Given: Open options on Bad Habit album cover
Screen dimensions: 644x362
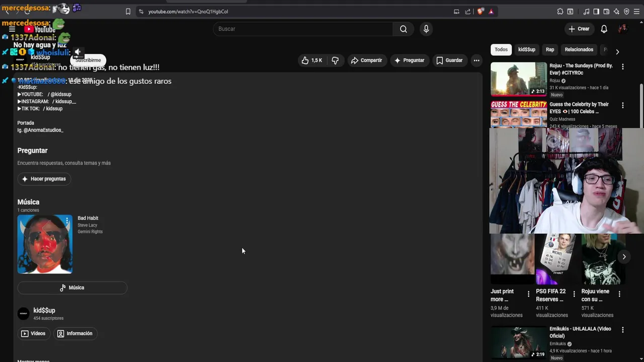Looking at the screenshot, I should pos(67,221).
